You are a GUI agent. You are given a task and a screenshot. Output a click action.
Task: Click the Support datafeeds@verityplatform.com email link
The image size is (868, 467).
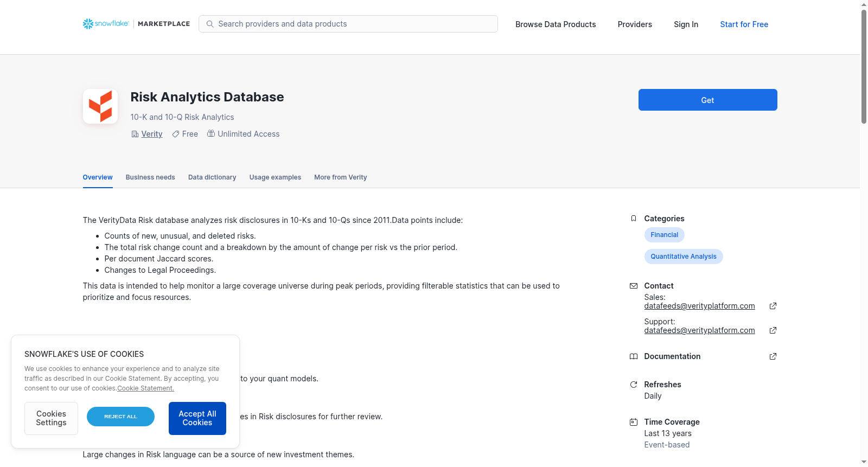[x=700, y=330]
